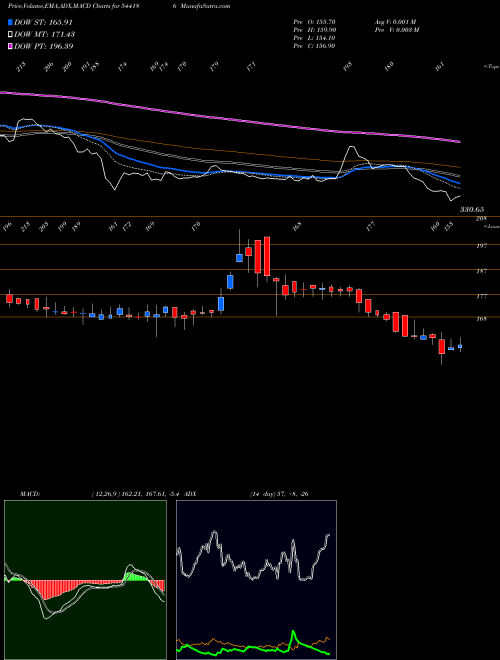The height and width of the screenshot is (660, 500).
Task: Click the '<Tops' axis label
Action: [x=491, y=66]
